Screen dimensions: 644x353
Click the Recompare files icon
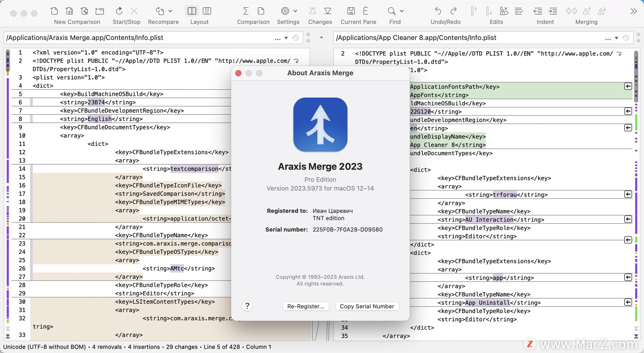160,11
